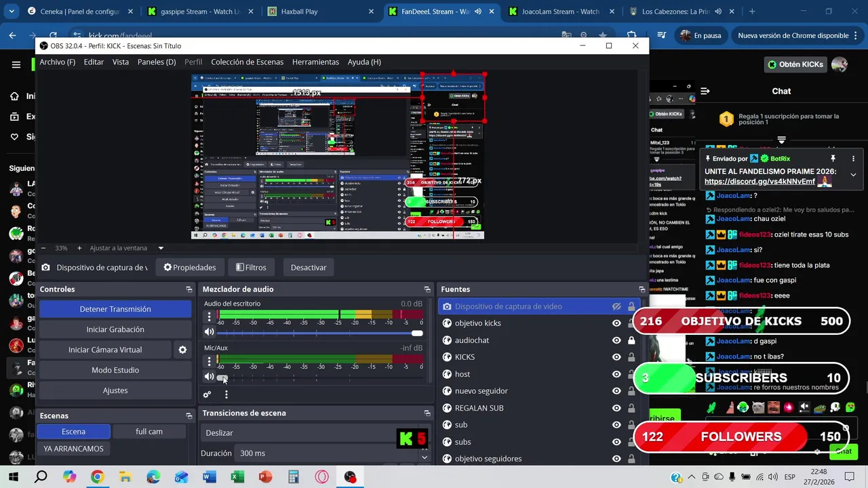
Task: Open Word from the Windows taskbar
Action: pyautogui.click(x=209, y=477)
